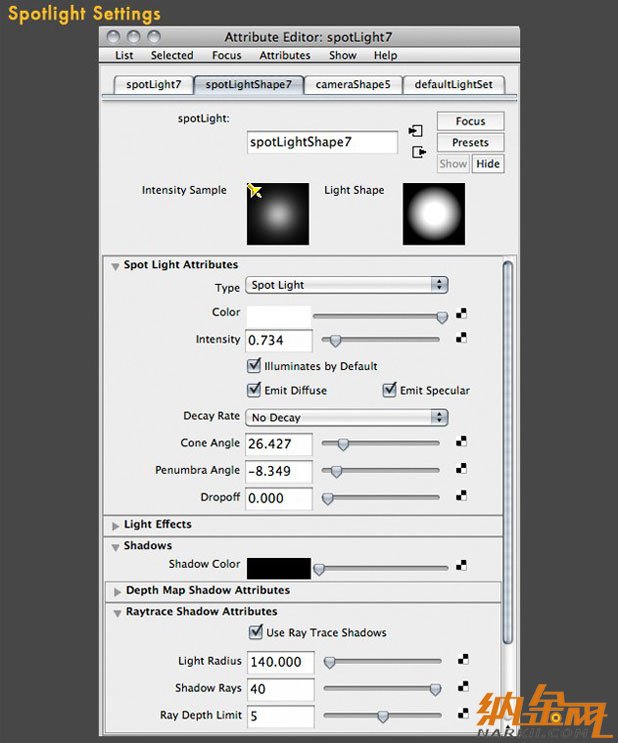Viewport: 618px width, 743px height.
Task: Open the light Type dropdown
Action: 347,285
